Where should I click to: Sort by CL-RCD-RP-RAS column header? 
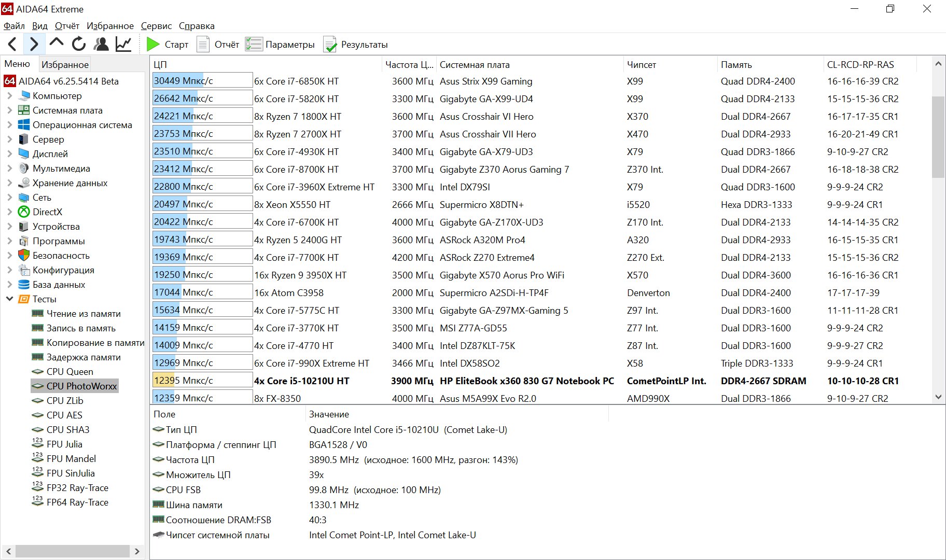(x=870, y=65)
